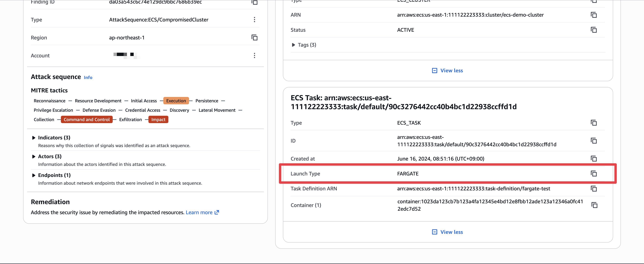Image resolution: width=644 pixels, height=264 pixels.
Task: Copy the Task Definition ARN value
Action: pos(594,189)
